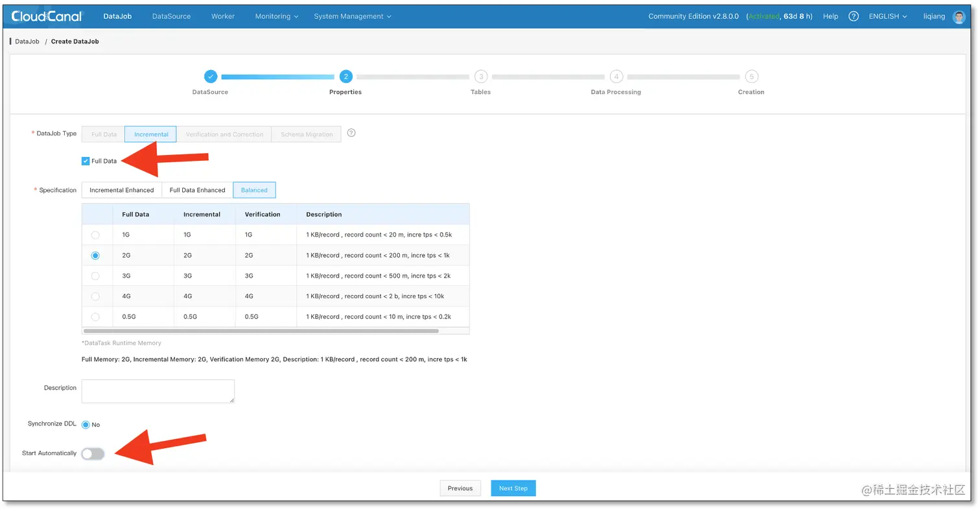Choose the Incremental Enhanced specification
This screenshot has width=980, height=511.
click(x=122, y=190)
